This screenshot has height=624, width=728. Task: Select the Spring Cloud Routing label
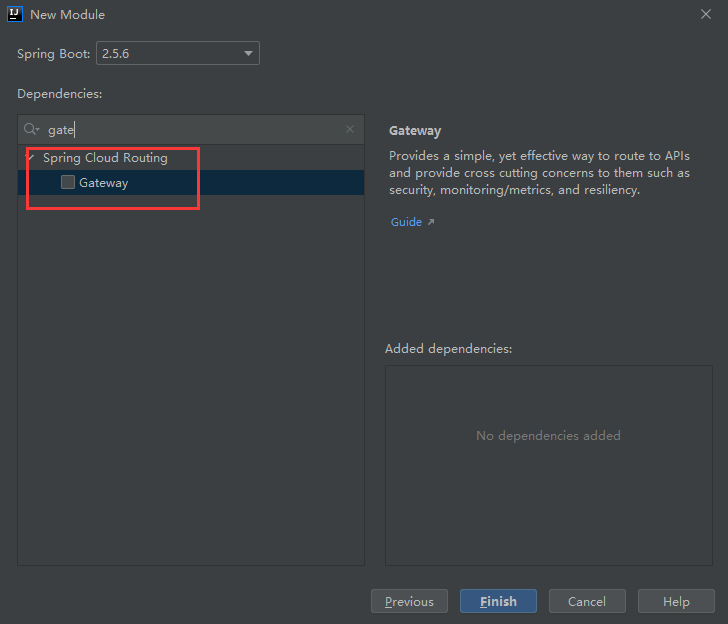tap(105, 158)
